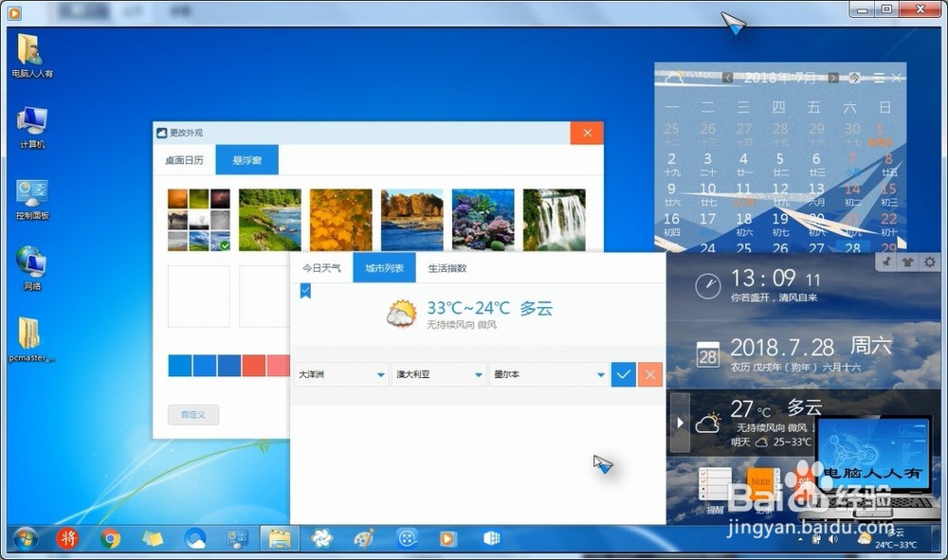Expand the 澳大利亚 country dropdown
The image size is (948, 560).
pyautogui.click(x=438, y=374)
